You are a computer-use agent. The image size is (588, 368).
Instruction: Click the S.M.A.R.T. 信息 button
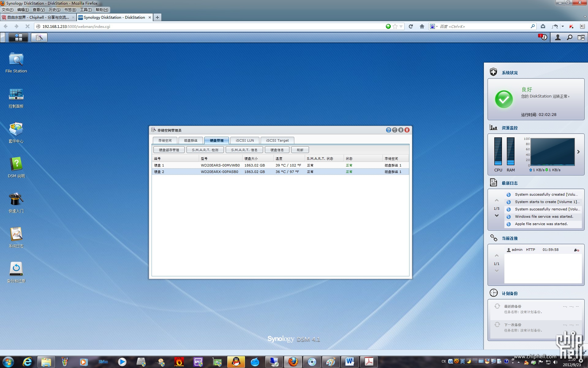click(244, 150)
